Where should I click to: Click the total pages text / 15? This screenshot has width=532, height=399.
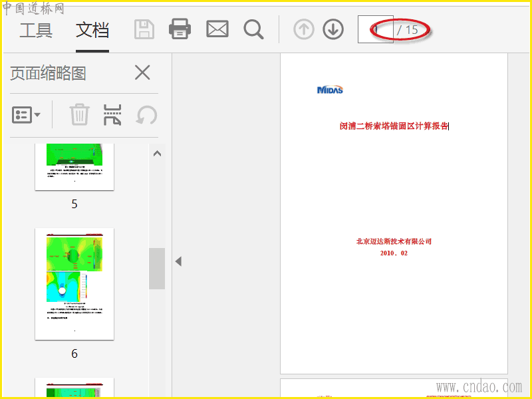point(408,30)
